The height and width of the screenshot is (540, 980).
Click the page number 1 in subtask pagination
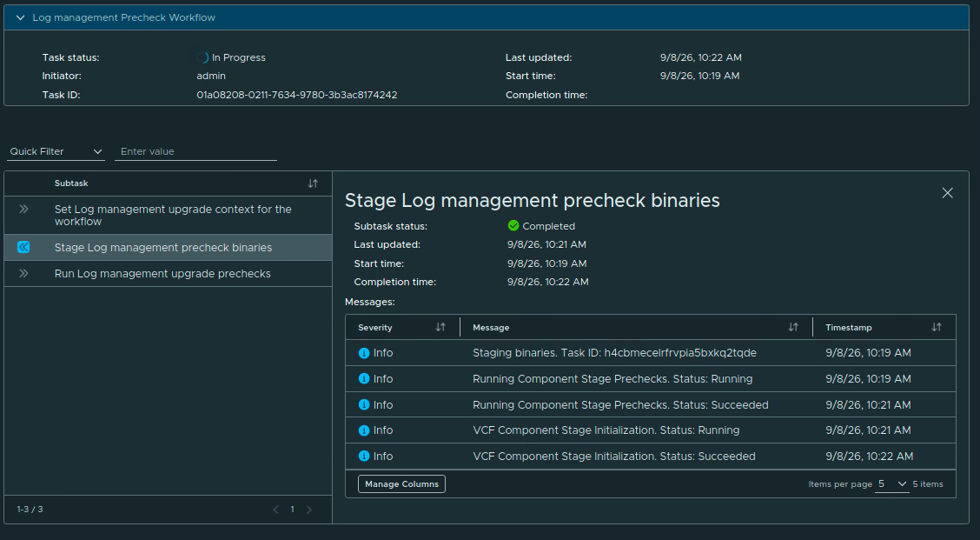tap(292, 510)
